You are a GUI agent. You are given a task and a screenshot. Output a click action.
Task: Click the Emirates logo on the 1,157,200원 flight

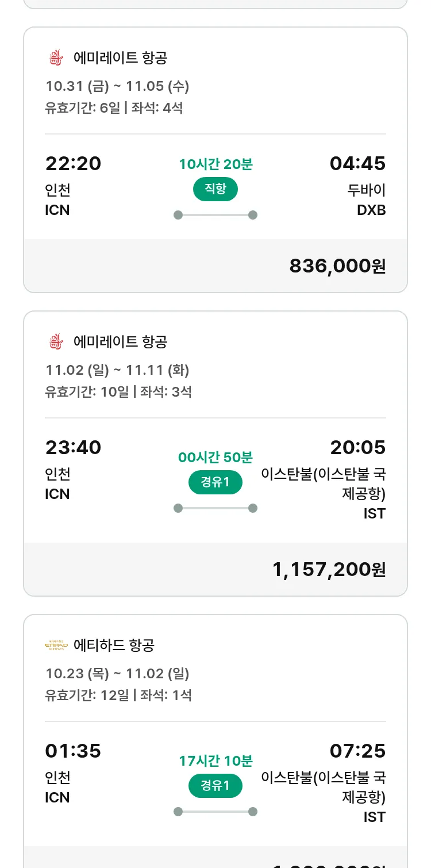(x=55, y=341)
